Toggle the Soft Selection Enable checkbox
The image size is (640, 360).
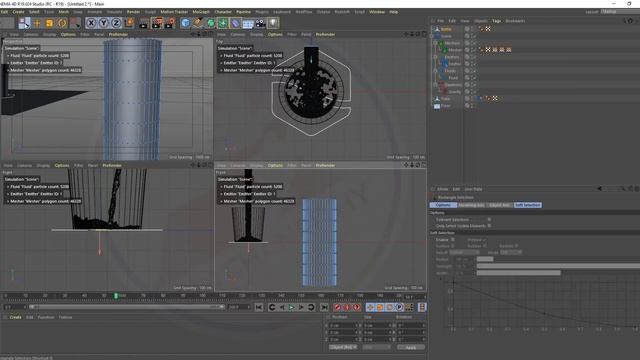point(453,240)
